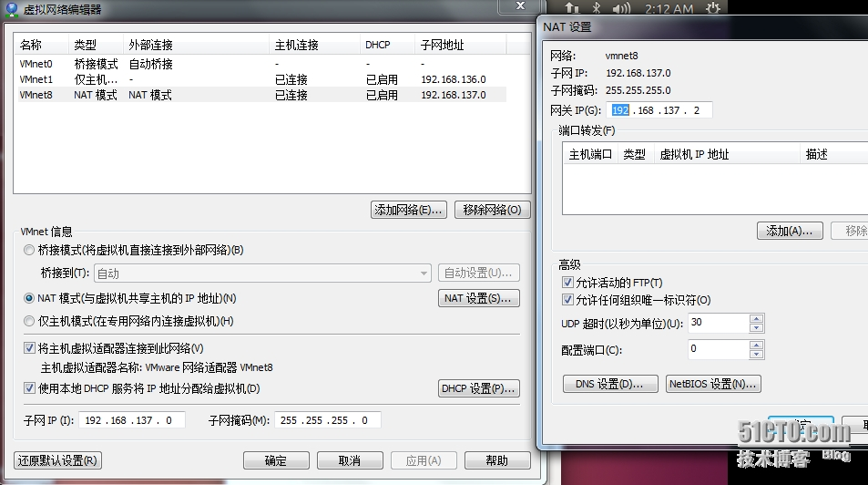The height and width of the screenshot is (485, 868).
Task: Toggle 允许活动的 FTP checkbox
Action: 567,282
